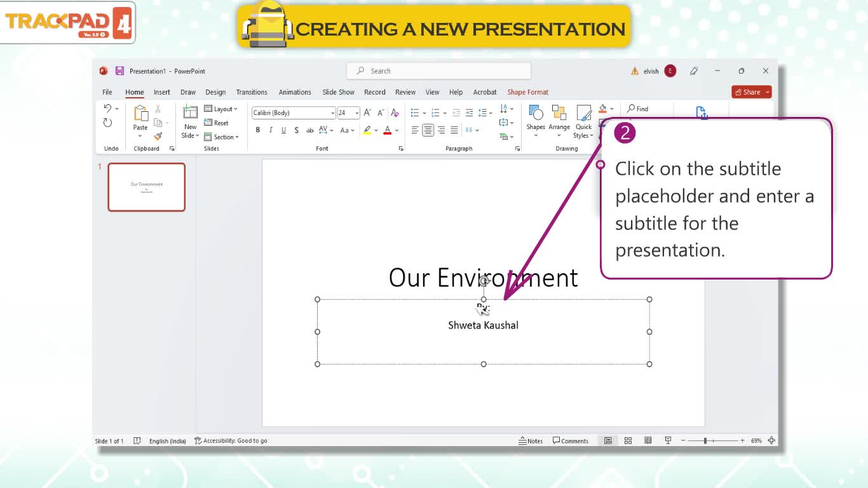Align text right
Viewport: 868px width, 488px height.
441,130
